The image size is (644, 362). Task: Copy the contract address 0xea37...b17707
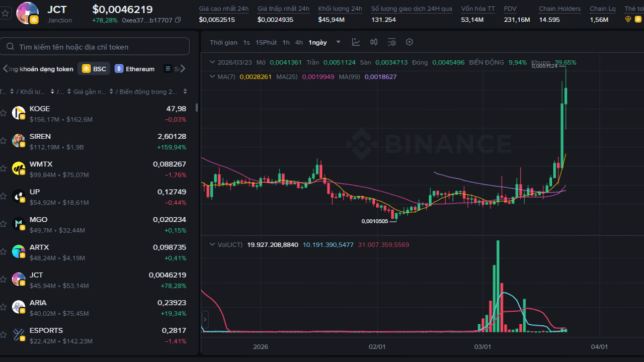point(178,20)
